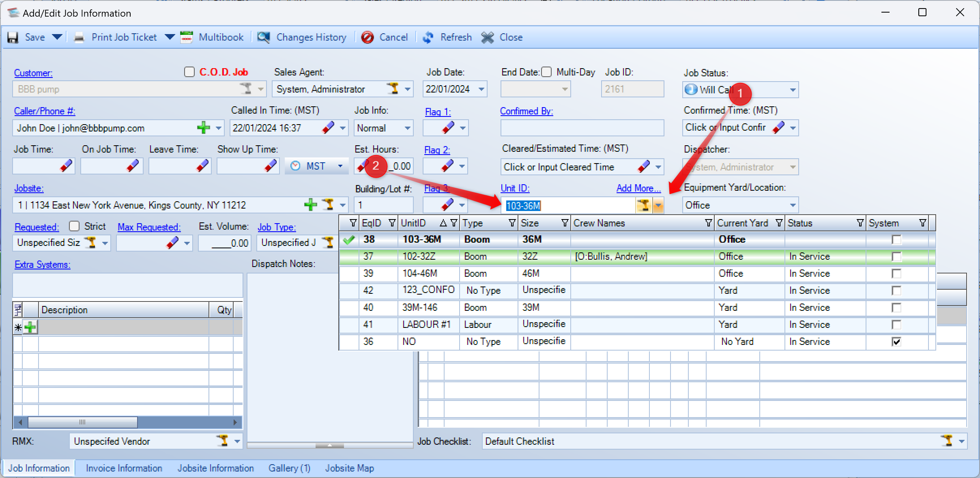This screenshot has height=478, width=980.
Task: Clear Flag 1 with the eraser icon
Action: [448, 128]
